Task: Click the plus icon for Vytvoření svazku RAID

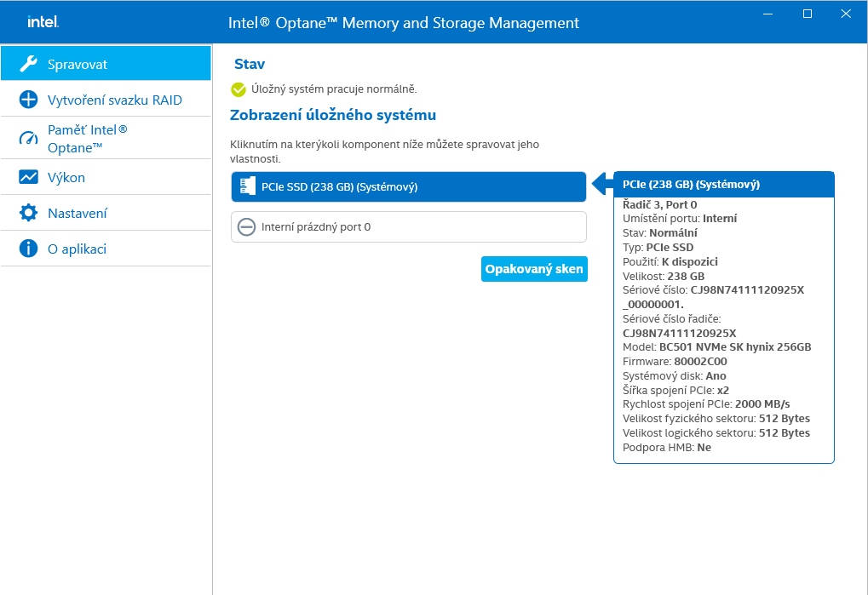Action: 28,100
